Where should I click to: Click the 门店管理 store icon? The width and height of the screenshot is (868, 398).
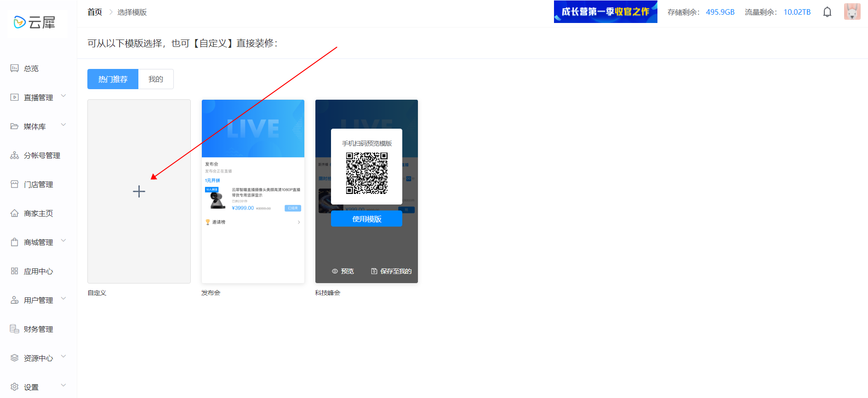[15, 184]
